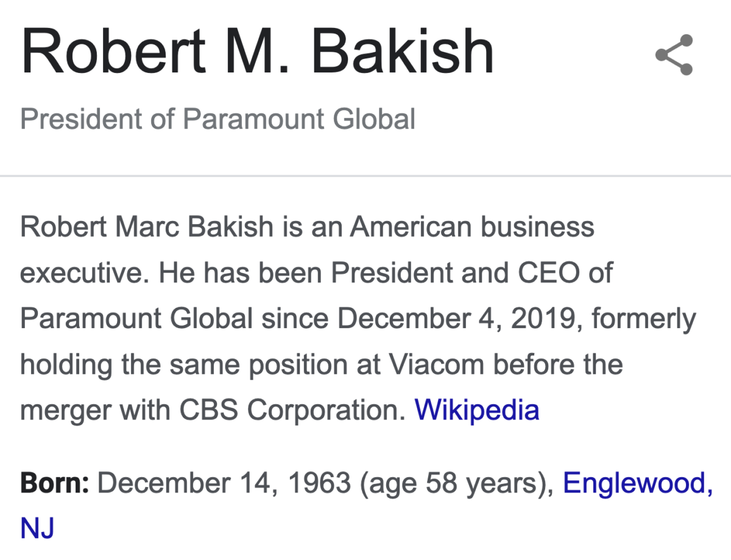Click CBS Corporation in the description
The width and height of the screenshot is (731, 560).
[x=292, y=410]
